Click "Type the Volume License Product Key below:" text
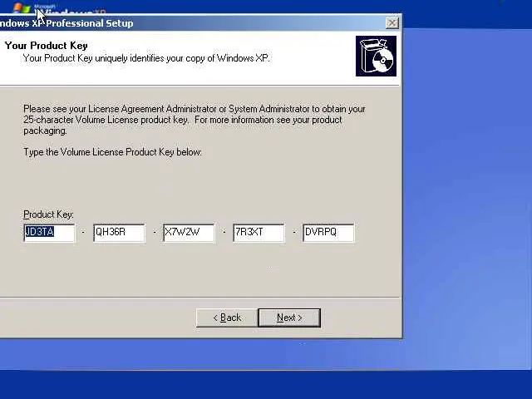Image resolution: width=532 pixels, height=399 pixels. [113, 152]
